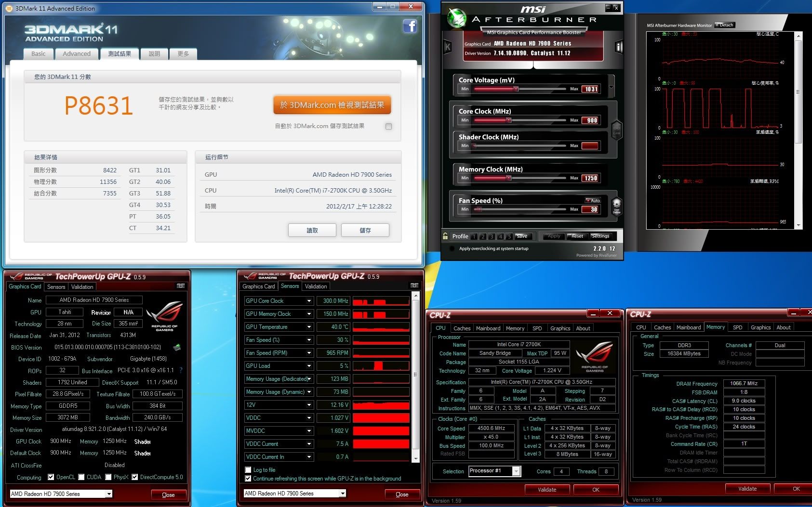Switch to the Mainboard tab in CPU-Z
This screenshot has width=812, height=507.
[488, 328]
